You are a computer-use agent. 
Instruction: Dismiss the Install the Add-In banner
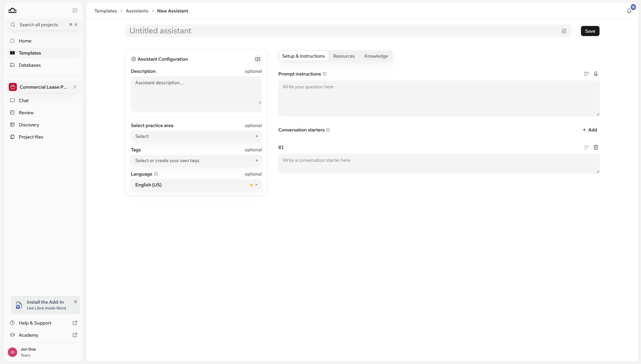click(75, 302)
